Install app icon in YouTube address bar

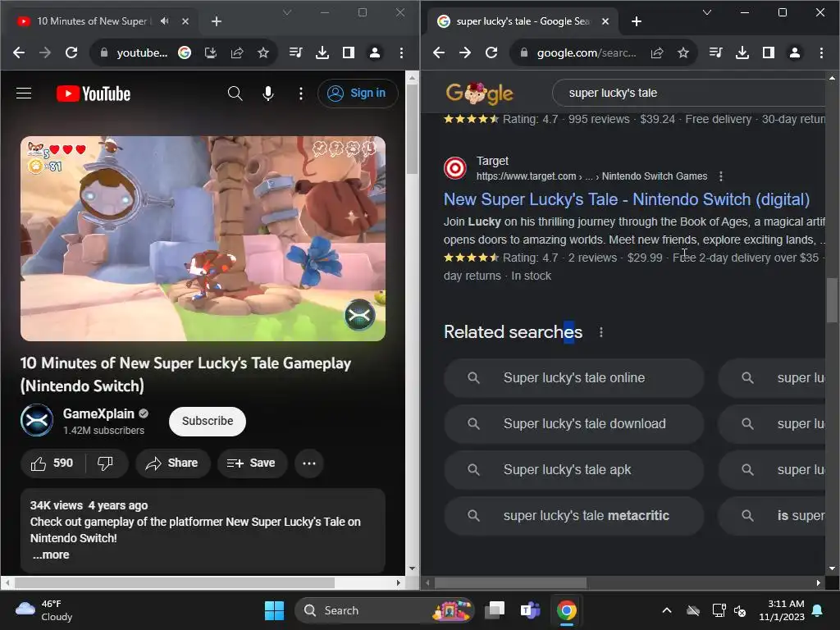click(211, 52)
